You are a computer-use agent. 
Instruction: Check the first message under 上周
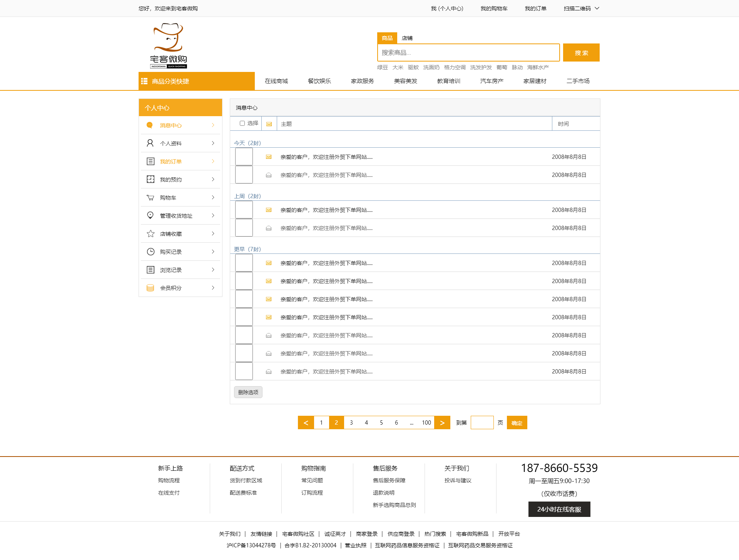(244, 210)
